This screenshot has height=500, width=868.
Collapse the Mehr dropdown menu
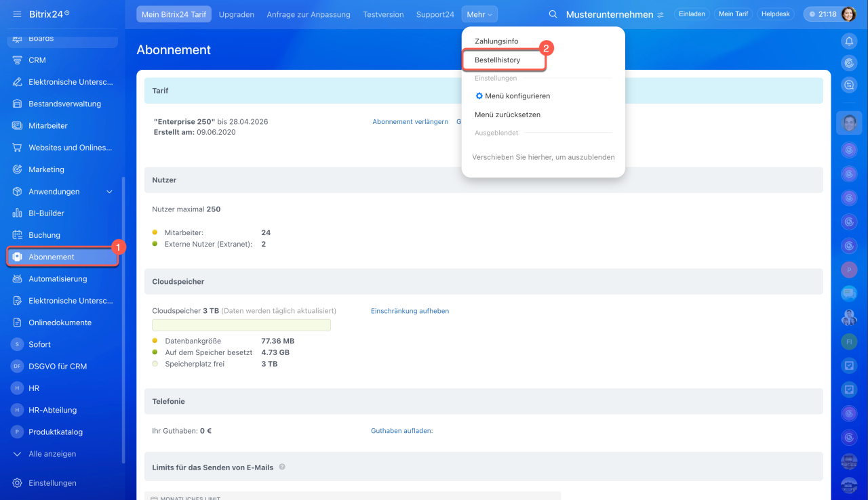tap(479, 14)
